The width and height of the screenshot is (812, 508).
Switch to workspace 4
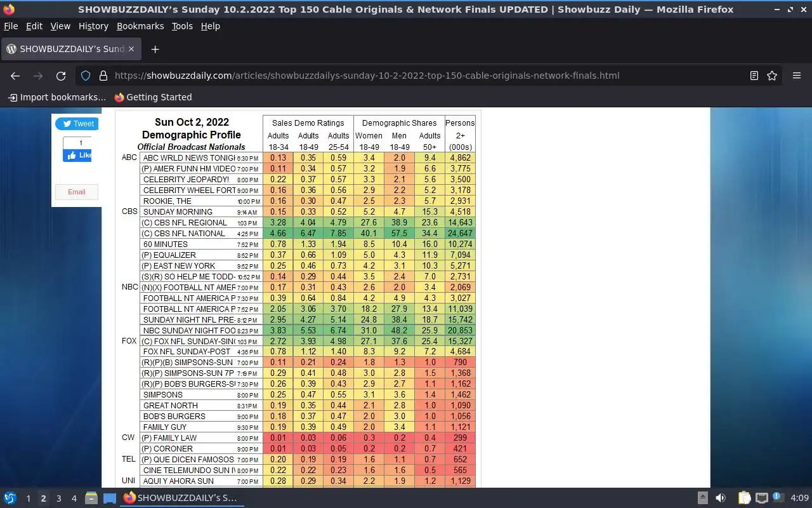click(x=74, y=498)
